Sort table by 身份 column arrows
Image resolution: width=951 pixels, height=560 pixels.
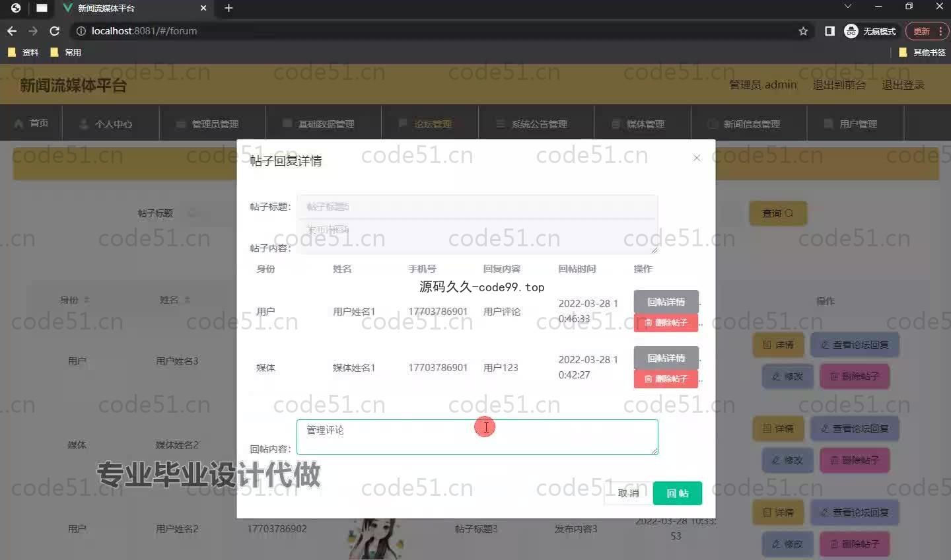pos(87,300)
